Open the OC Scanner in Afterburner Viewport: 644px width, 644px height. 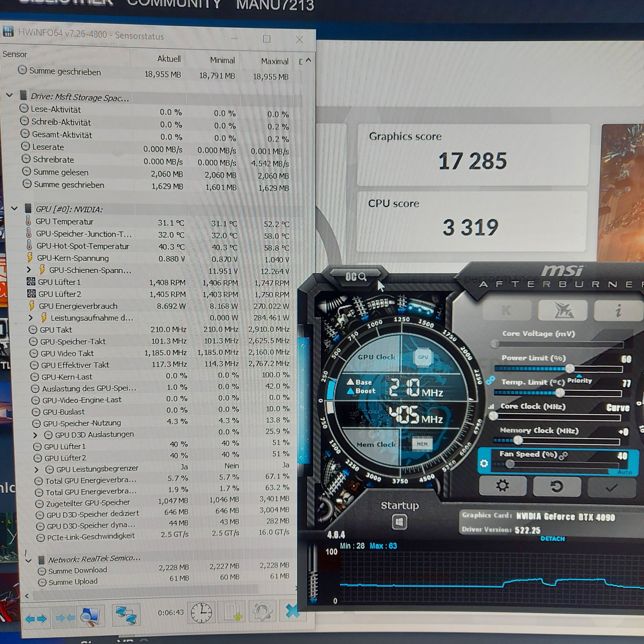point(356,277)
